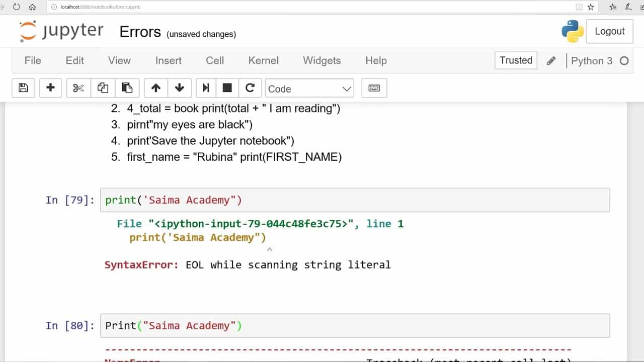Open the Edit menu
Screen dimensions: 644x362
(x=74, y=60)
